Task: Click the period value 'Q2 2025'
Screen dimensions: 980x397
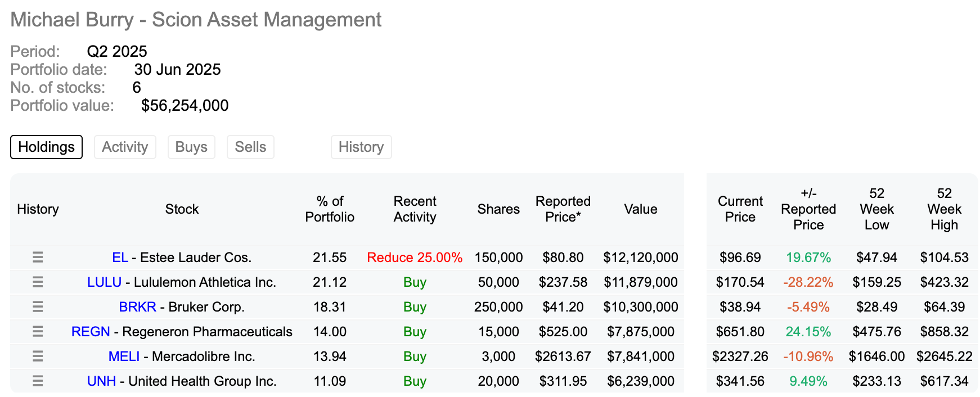Action: coord(117,52)
